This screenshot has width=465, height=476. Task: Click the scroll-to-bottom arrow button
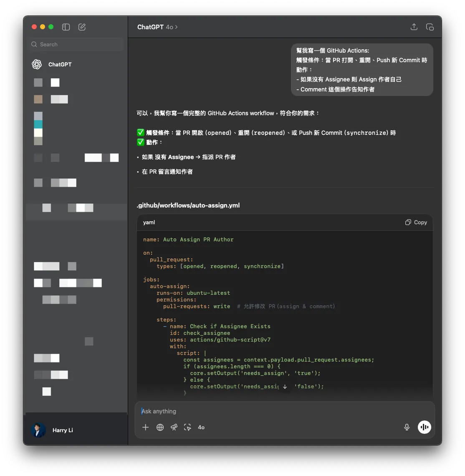[285, 387]
